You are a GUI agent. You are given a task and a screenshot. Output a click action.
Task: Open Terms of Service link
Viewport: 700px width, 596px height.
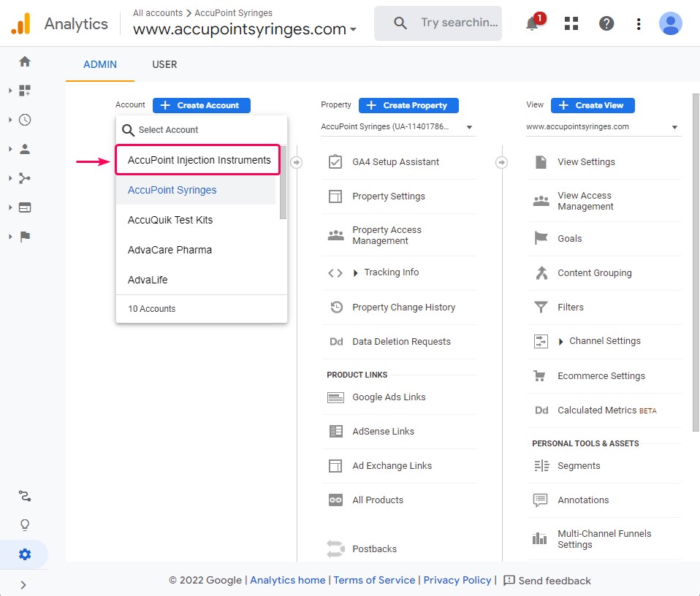[x=374, y=580]
